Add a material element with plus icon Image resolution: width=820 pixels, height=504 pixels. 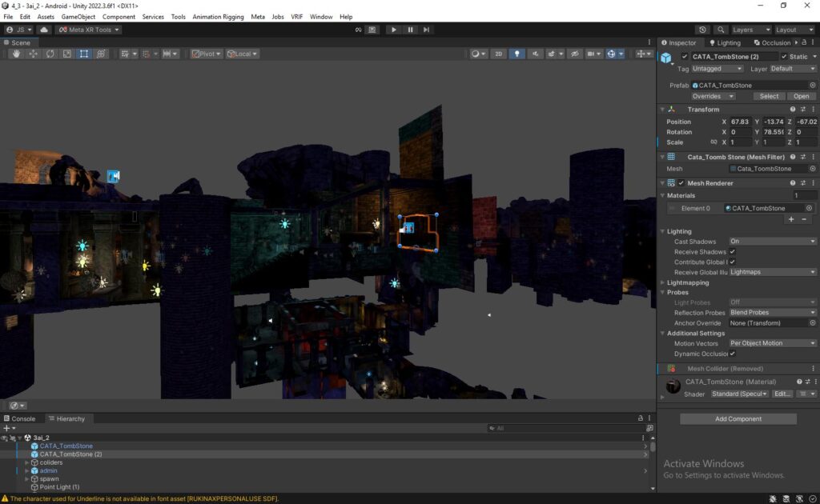coord(791,219)
